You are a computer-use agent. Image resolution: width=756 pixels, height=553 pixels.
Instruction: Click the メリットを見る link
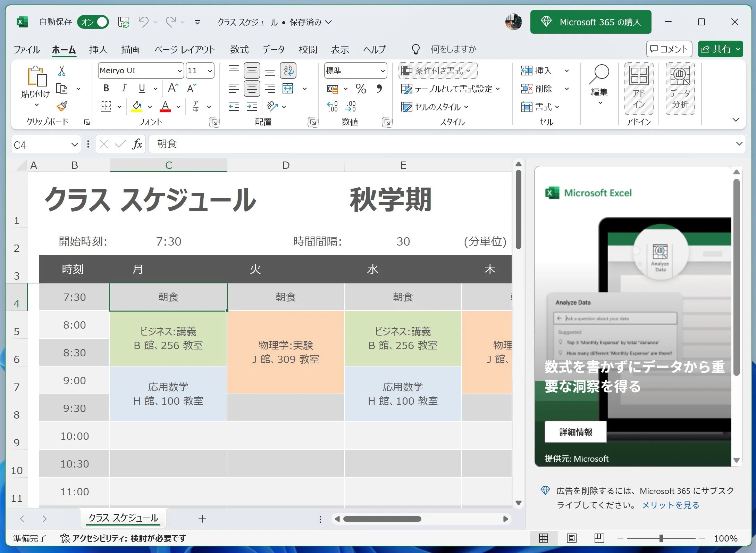670,505
